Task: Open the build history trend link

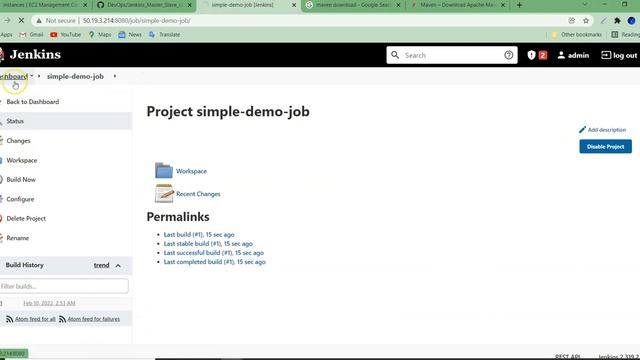Action: [x=101, y=265]
